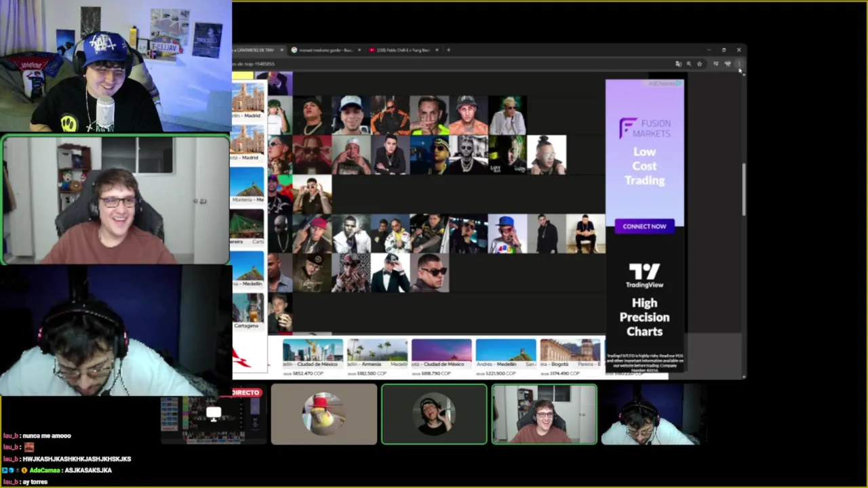The height and width of the screenshot is (488, 868).
Task: Open the Armenia $182.580 COP flight ad
Action: pos(377,357)
